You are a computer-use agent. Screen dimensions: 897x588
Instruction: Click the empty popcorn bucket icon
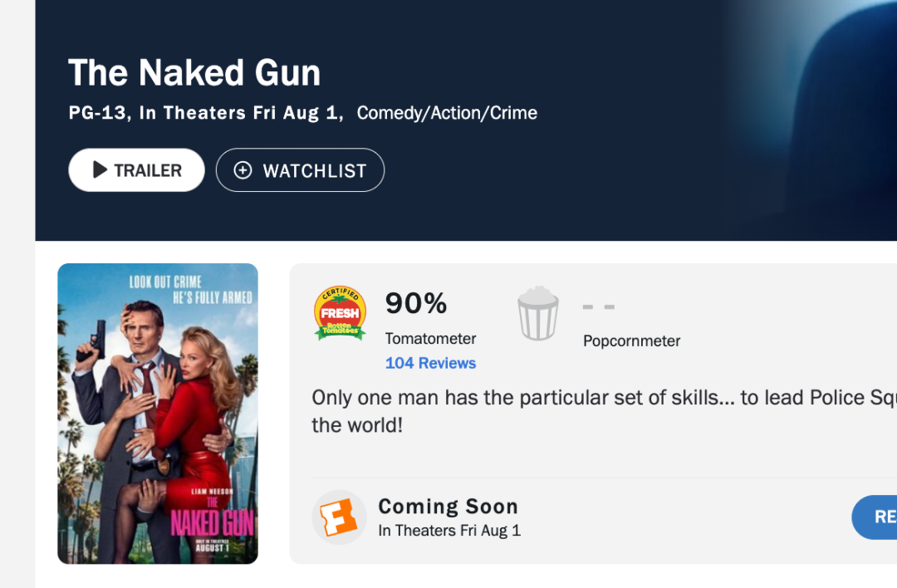tap(537, 313)
